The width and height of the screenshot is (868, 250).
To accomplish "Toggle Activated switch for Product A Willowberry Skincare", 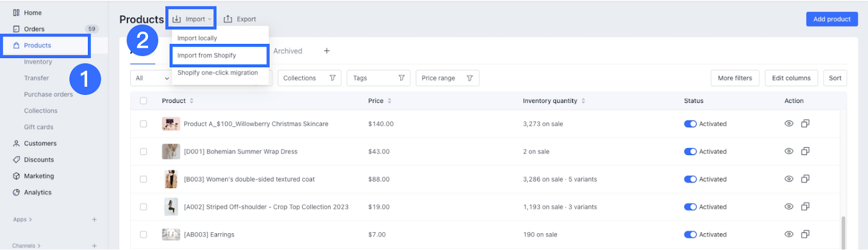I will (690, 124).
